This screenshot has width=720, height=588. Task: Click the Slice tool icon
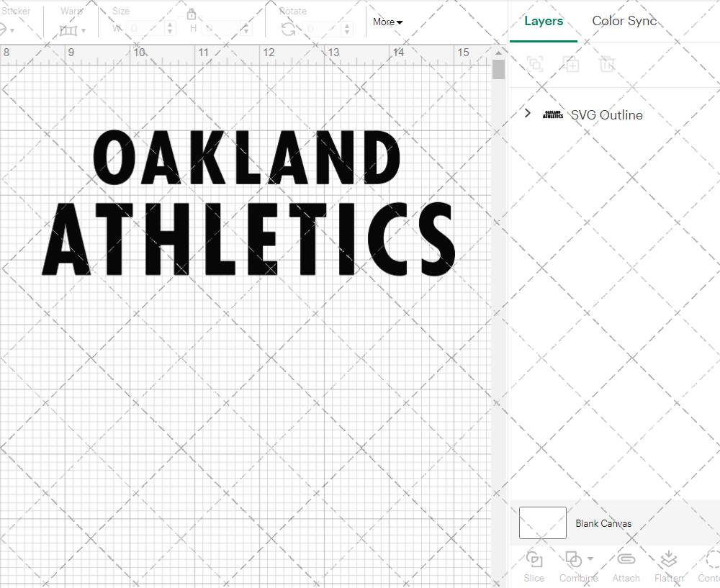(534, 560)
